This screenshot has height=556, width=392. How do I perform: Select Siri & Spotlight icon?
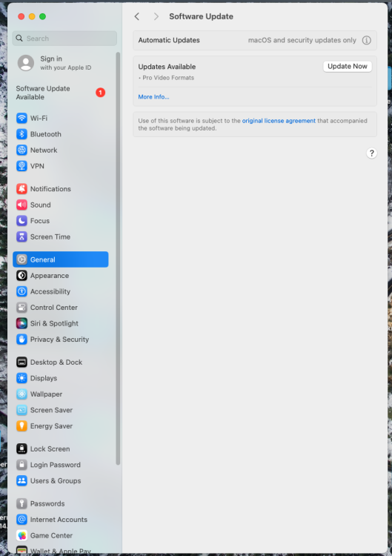[21, 323]
